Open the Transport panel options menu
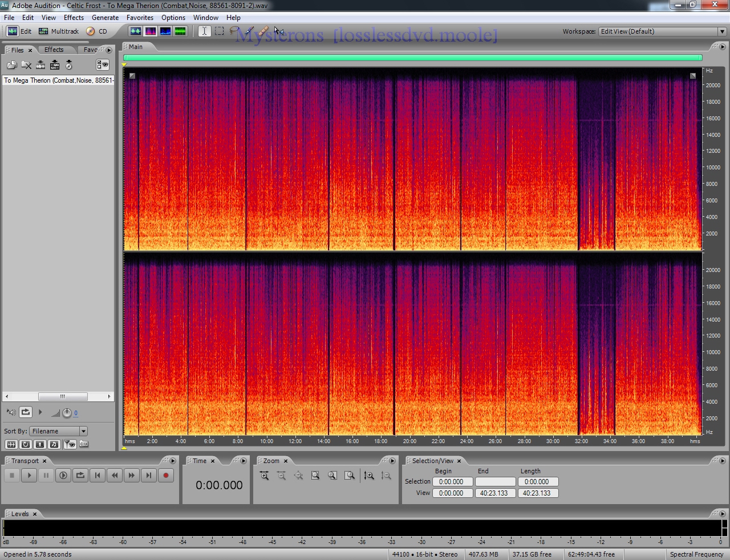This screenshot has width=730, height=560. (x=172, y=461)
